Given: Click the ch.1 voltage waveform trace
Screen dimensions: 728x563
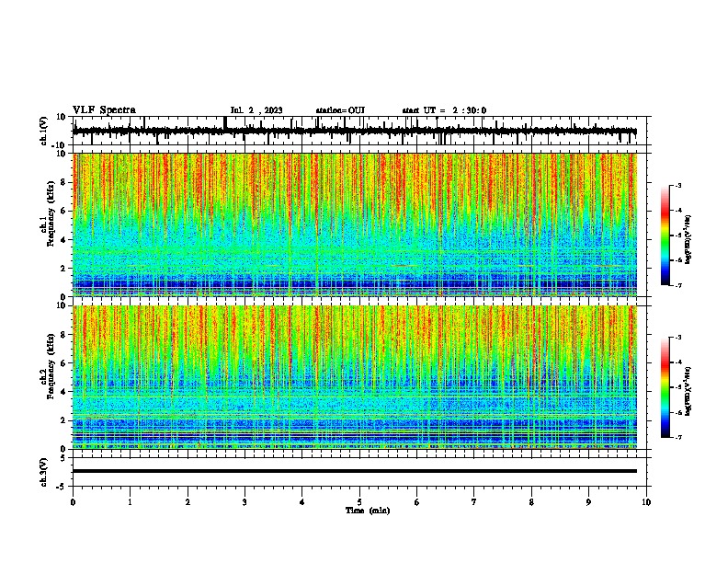Looking at the screenshot, I should 354,131.
